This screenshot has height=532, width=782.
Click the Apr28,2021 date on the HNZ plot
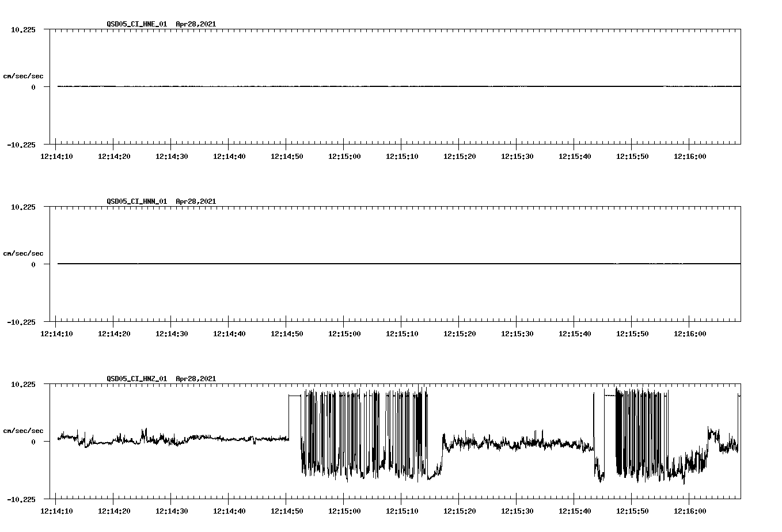point(196,379)
